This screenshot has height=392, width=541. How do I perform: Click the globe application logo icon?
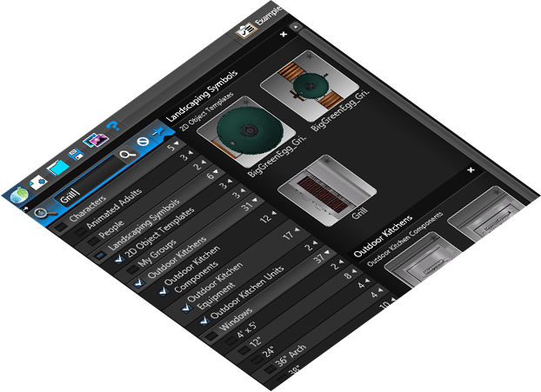19,196
